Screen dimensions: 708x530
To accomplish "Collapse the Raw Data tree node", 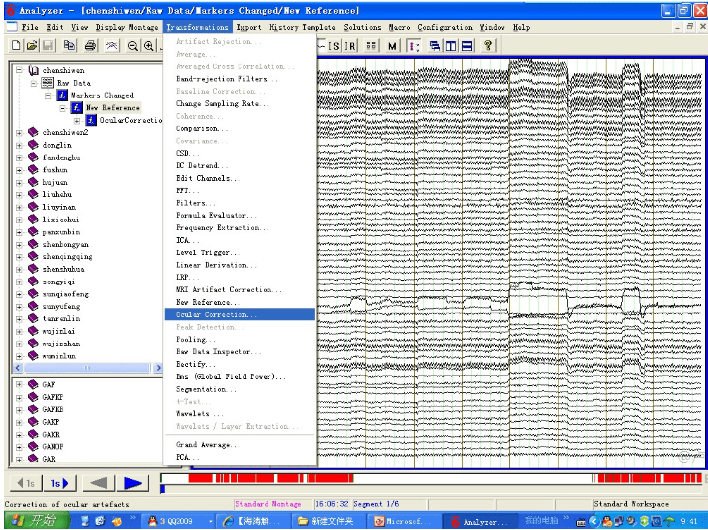I will [x=33, y=83].
